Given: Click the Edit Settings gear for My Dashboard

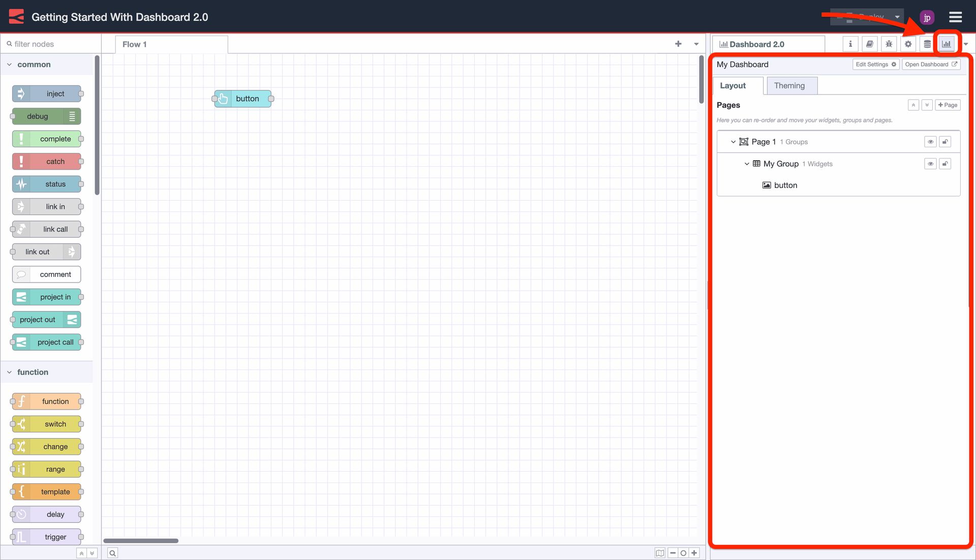Looking at the screenshot, I should (x=875, y=64).
